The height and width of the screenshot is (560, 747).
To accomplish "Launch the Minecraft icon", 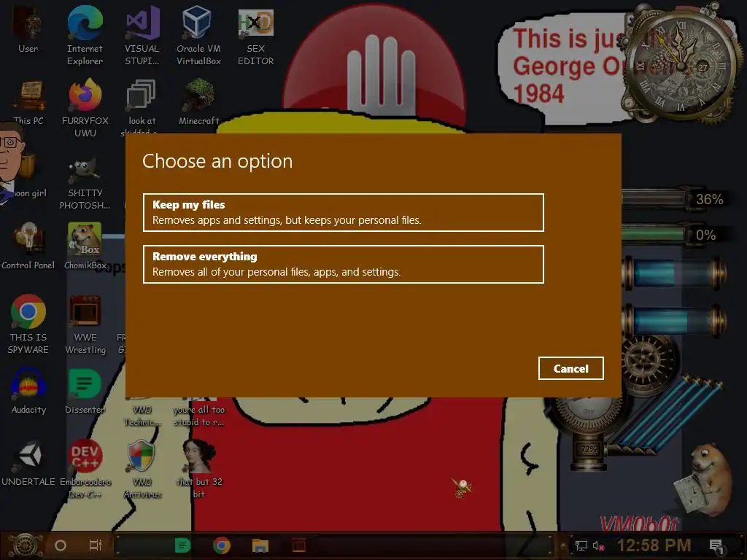I will pyautogui.click(x=198, y=102).
